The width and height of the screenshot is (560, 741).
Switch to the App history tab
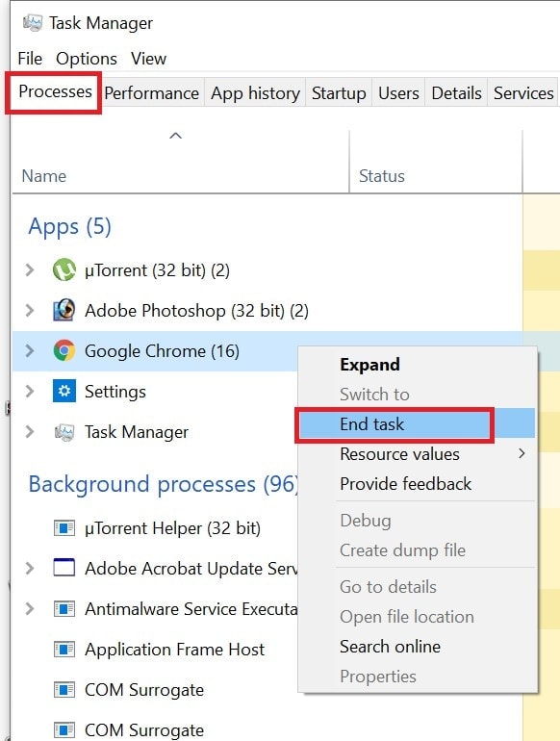(x=255, y=93)
